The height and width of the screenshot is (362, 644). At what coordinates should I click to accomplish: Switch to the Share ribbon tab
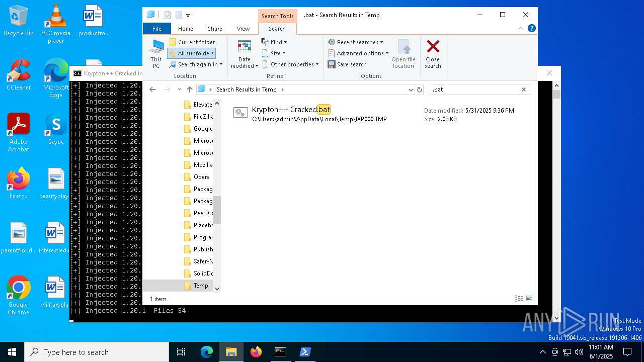215,29
